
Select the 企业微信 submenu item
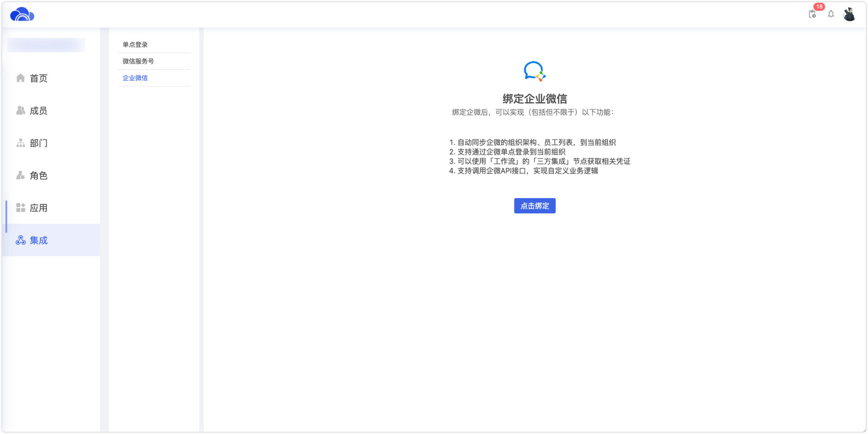[x=154, y=78]
